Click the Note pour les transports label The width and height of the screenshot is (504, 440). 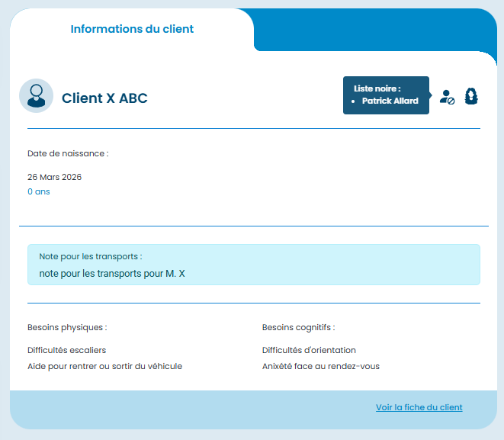[91, 256]
